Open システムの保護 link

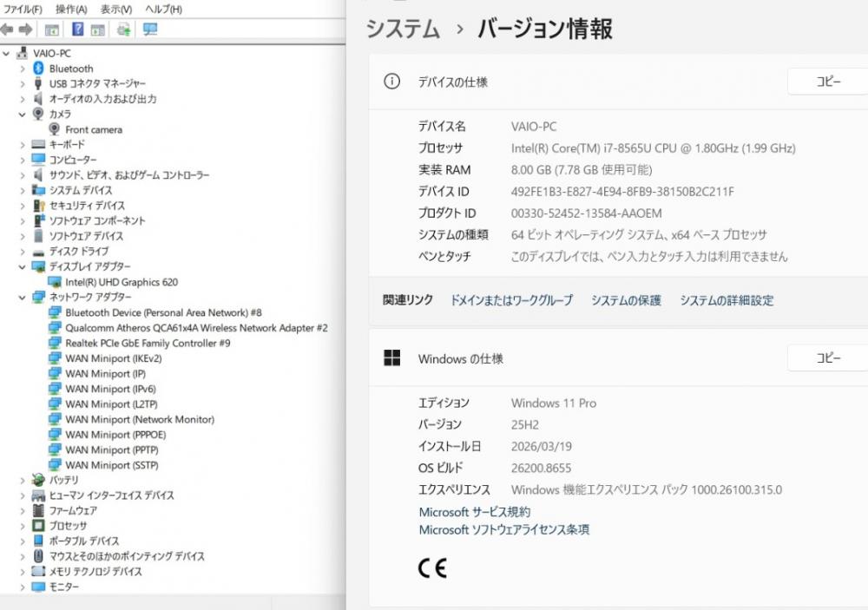(626, 300)
